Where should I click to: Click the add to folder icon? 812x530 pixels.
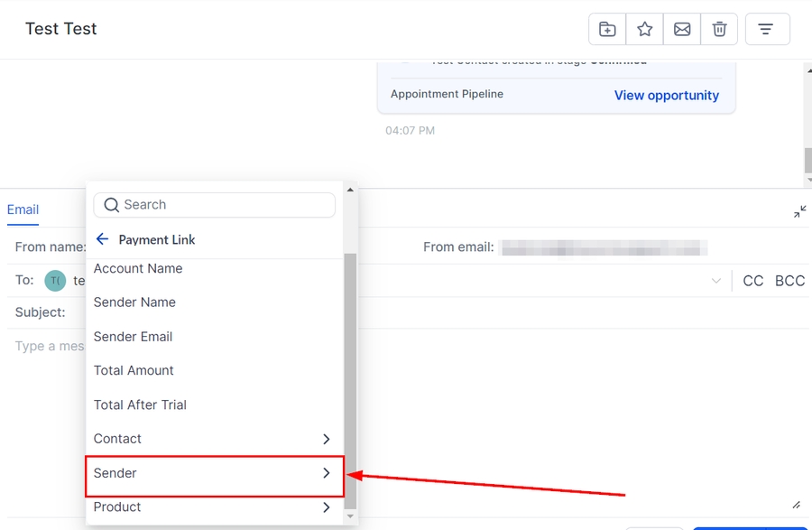tap(607, 29)
